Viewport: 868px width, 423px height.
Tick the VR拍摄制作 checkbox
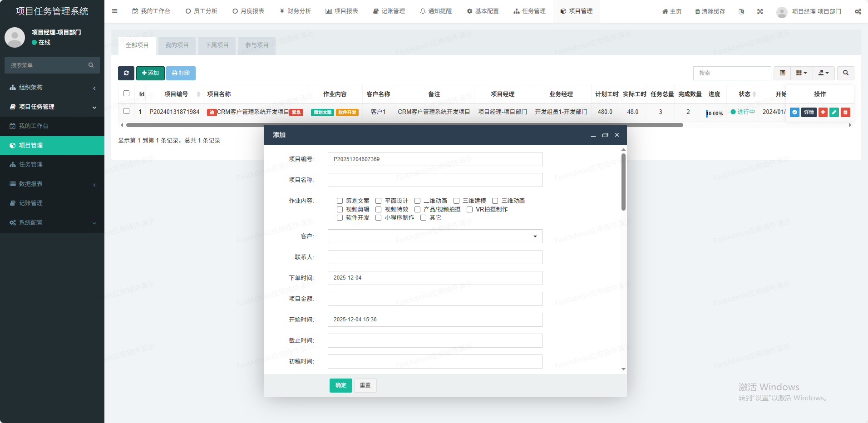click(x=469, y=209)
